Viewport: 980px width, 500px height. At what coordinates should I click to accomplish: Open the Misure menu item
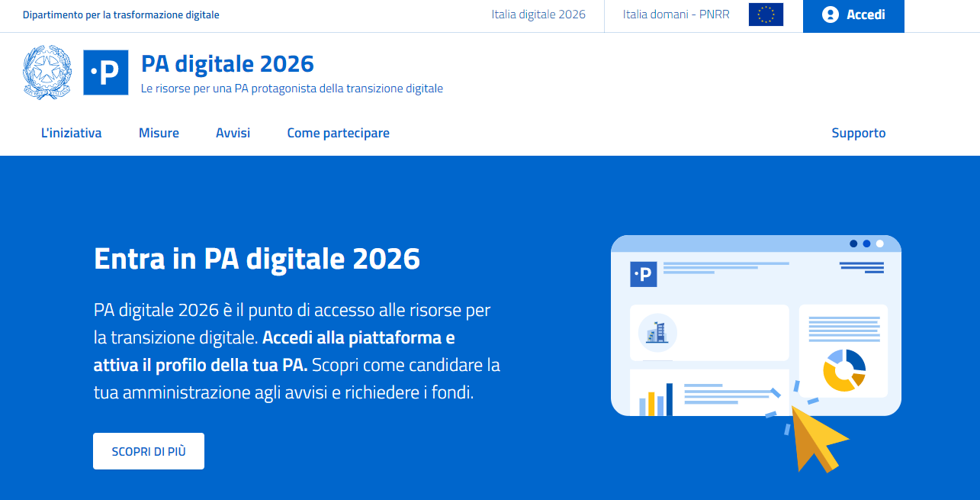159,133
